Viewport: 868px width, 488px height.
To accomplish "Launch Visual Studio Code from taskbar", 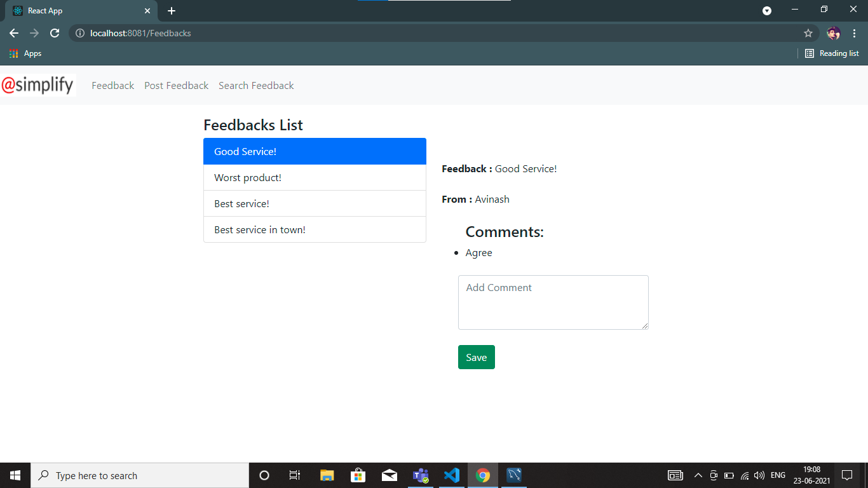I will pyautogui.click(x=452, y=475).
